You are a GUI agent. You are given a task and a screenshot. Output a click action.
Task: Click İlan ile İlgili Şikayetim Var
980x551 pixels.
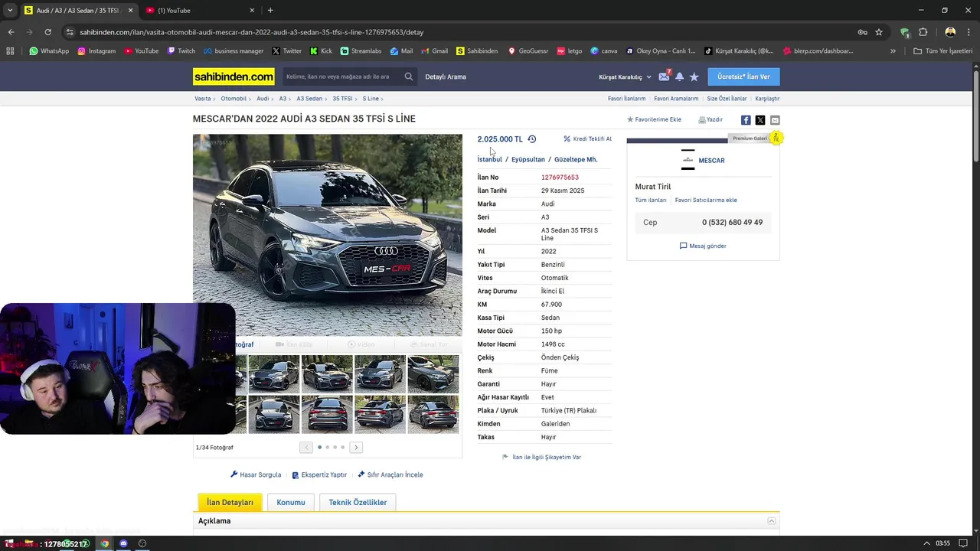point(542,457)
